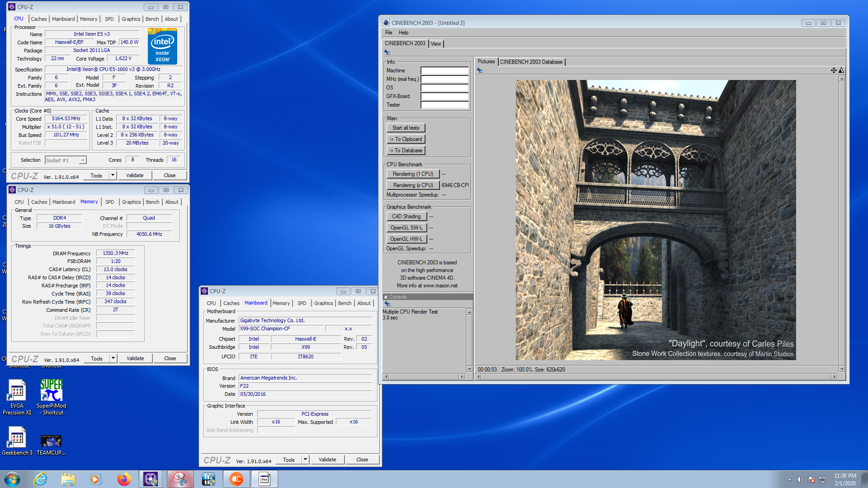This screenshot has width=868, height=488.
Task: Open the Socket #1 selection combo box
Action: [x=66, y=160]
